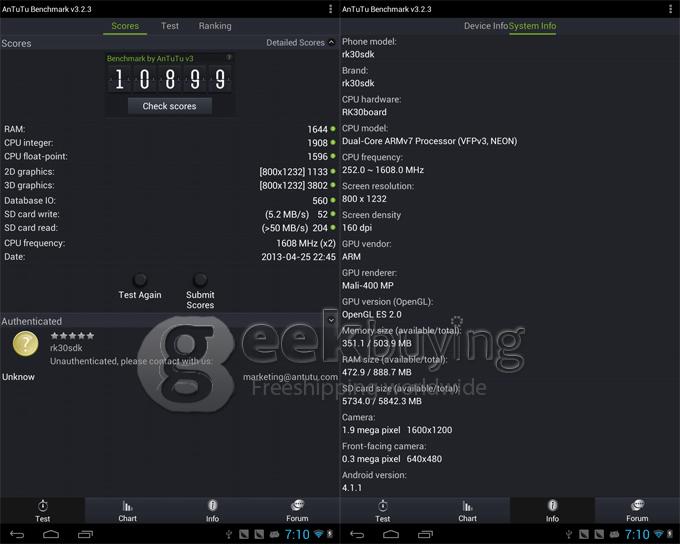Open Forum in right bottom bar
The image size is (680, 544).
point(637,511)
